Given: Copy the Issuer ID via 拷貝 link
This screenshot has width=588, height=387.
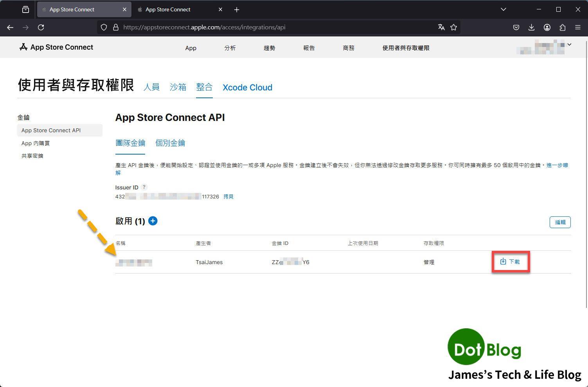Looking at the screenshot, I should [x=228, y=196].
